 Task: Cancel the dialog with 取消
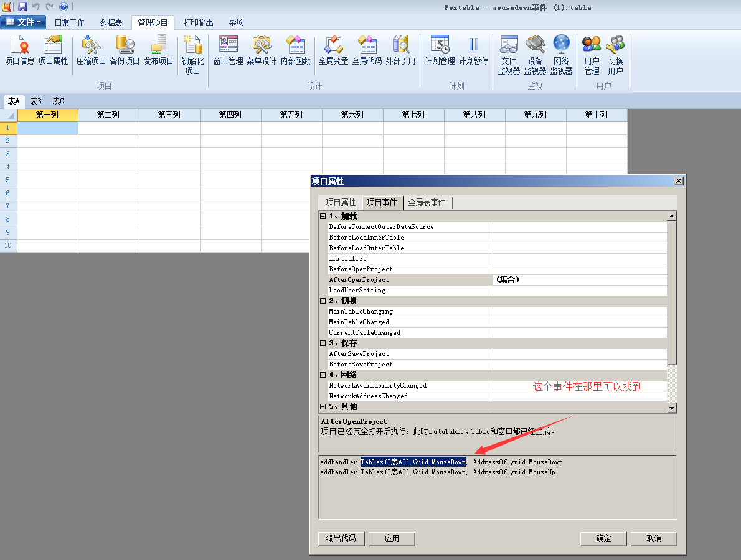[x=654, y=539]
